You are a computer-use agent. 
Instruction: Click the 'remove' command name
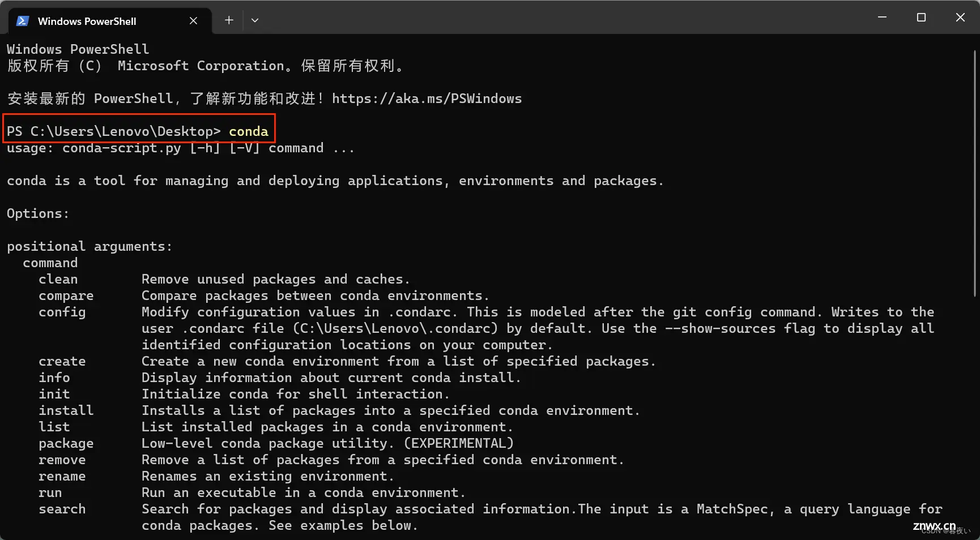click(x=62, y=460)
